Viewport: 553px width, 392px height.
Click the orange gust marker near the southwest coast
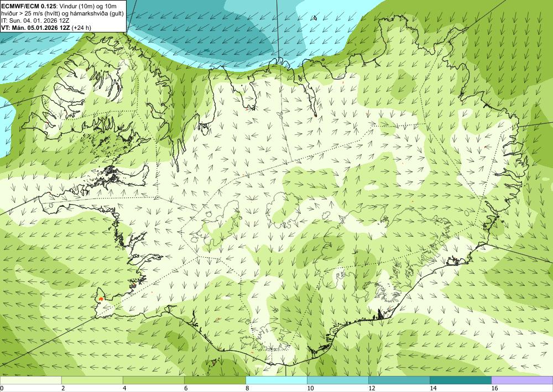pos(101,299)
